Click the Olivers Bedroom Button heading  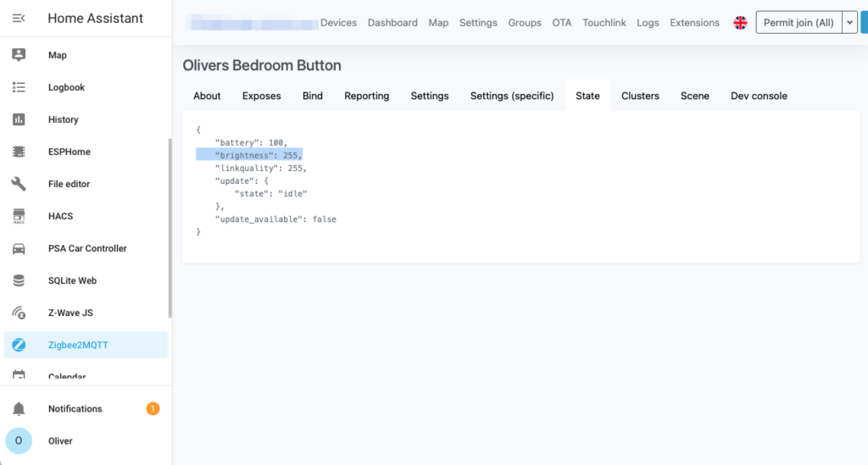click(x=262, y=65)
